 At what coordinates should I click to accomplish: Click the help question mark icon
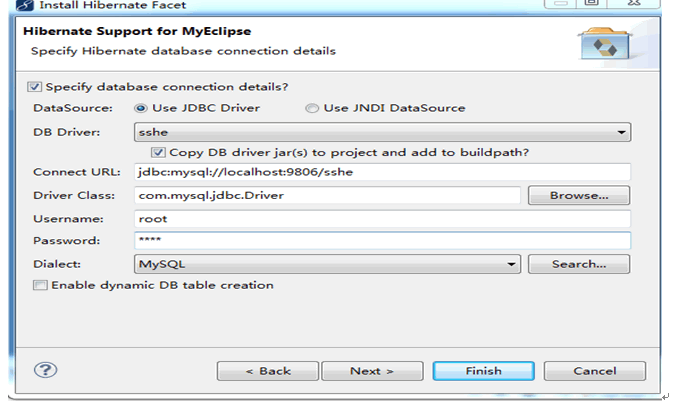coord(45,370)
